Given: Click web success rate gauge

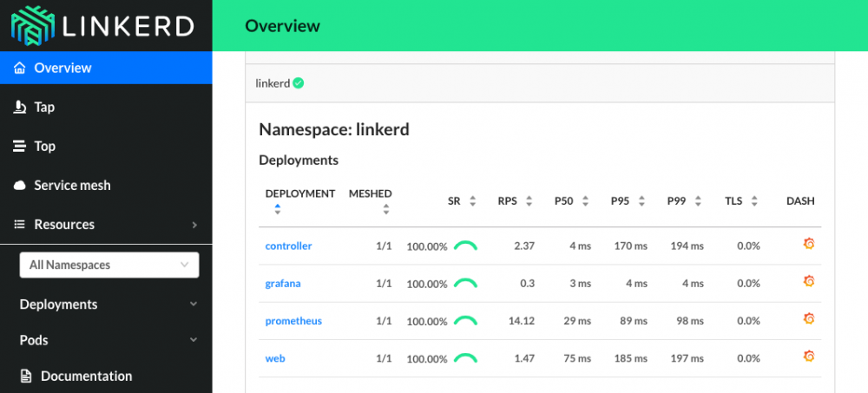Looking at the screenshot, I should coord(465,358).
